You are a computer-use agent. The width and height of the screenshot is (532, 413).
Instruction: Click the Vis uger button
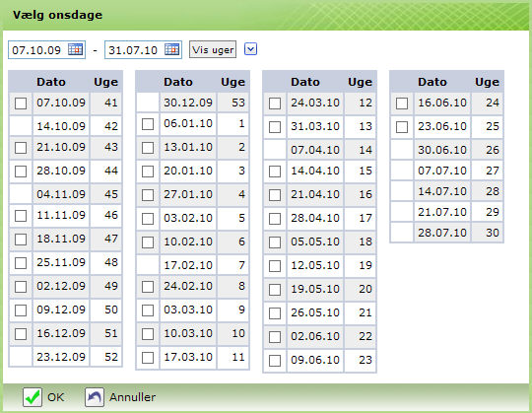point(213,49)
